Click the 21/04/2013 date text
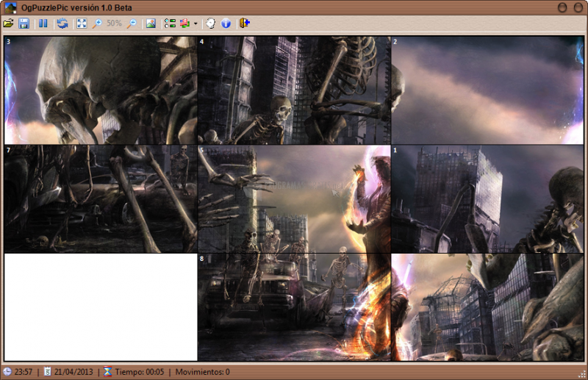 (73, 372)
